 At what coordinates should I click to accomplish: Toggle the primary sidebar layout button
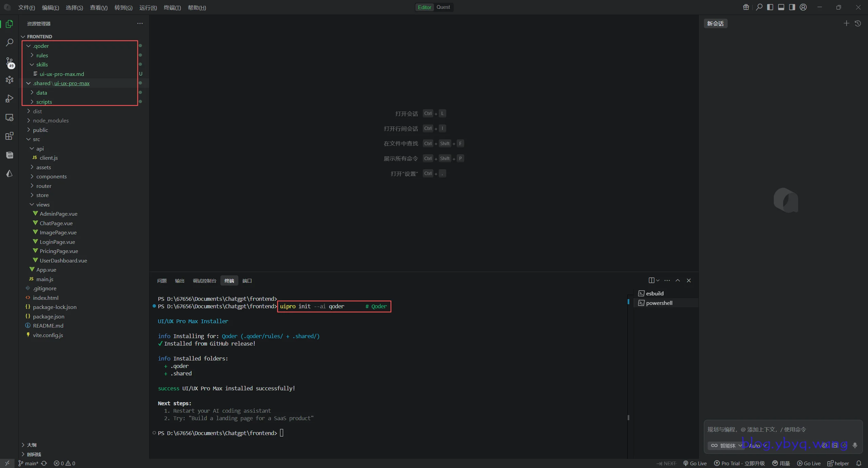pyautogui.click(x=770, y=7)
